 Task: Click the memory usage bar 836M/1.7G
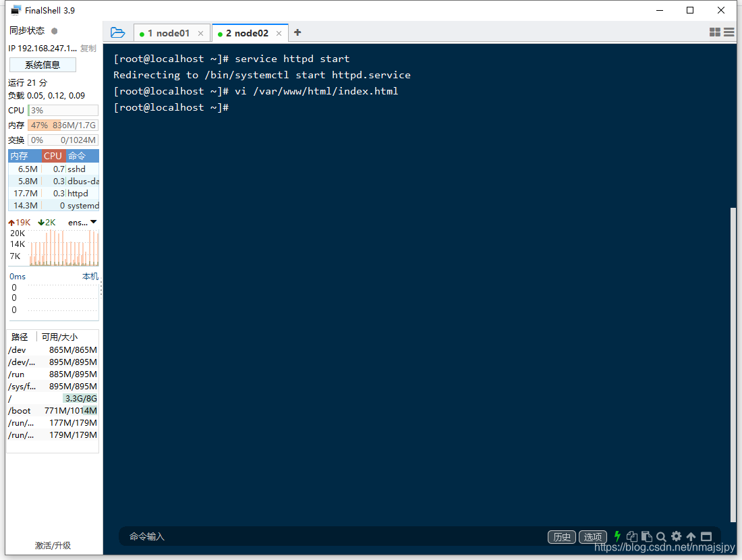click(63, 125)
